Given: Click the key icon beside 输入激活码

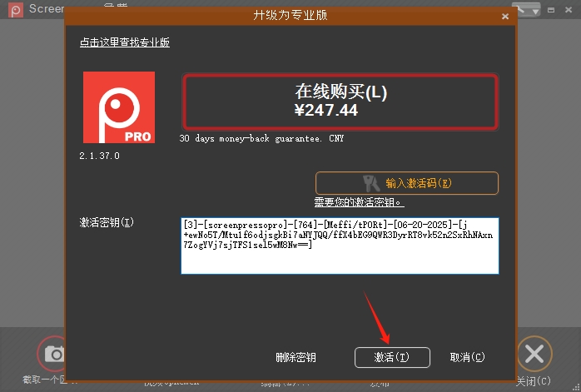Looking at the screenshot, I should (370, 183).
